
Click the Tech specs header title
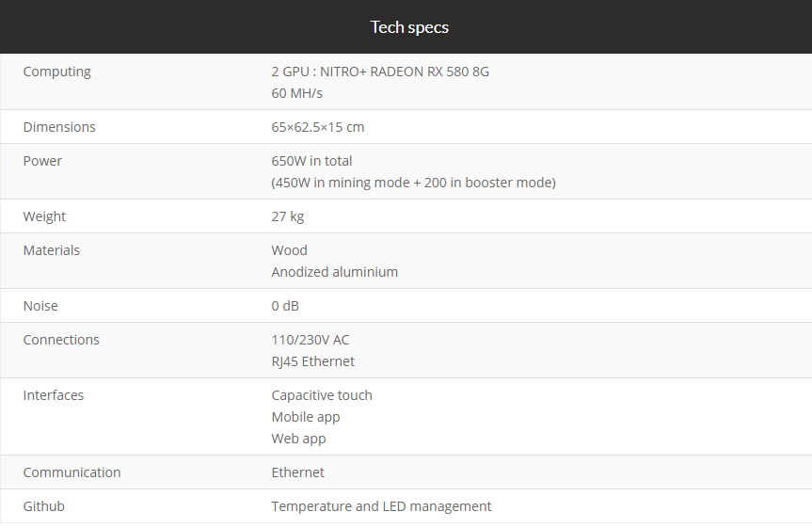[x=409, y=26]
